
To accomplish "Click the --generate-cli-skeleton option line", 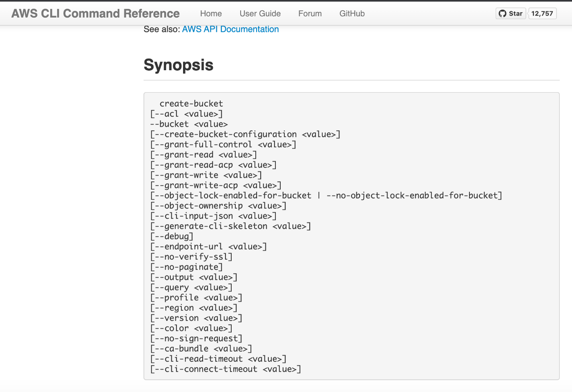I will 230,226.
